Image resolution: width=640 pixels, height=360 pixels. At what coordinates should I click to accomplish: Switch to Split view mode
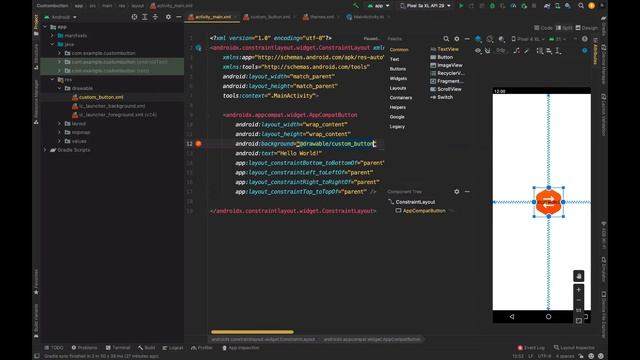click(564, 28)
